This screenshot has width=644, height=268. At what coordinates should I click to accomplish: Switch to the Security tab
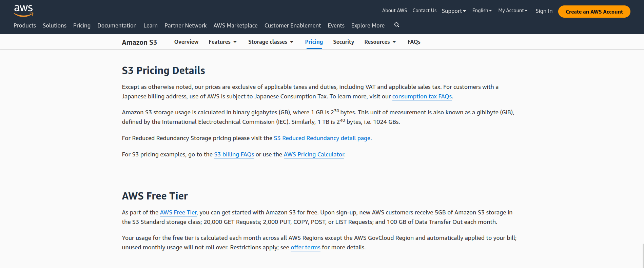coord(344,42)
